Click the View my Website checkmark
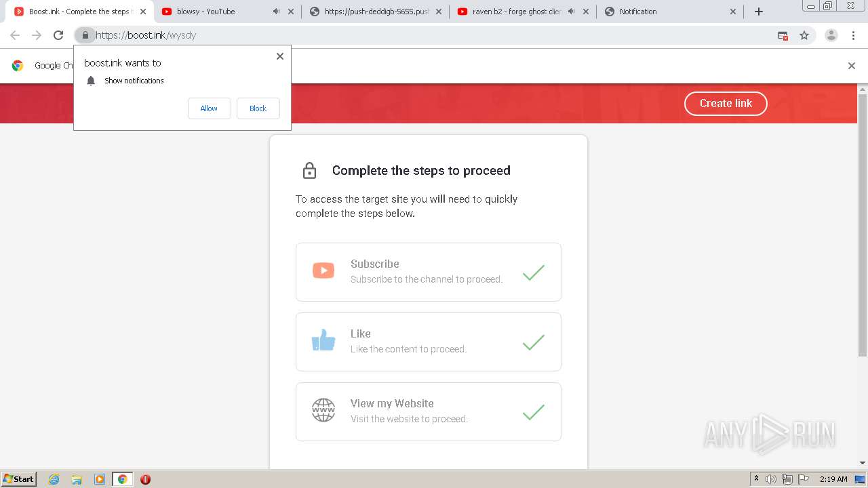The image size is (868, 488). [534, 412]
